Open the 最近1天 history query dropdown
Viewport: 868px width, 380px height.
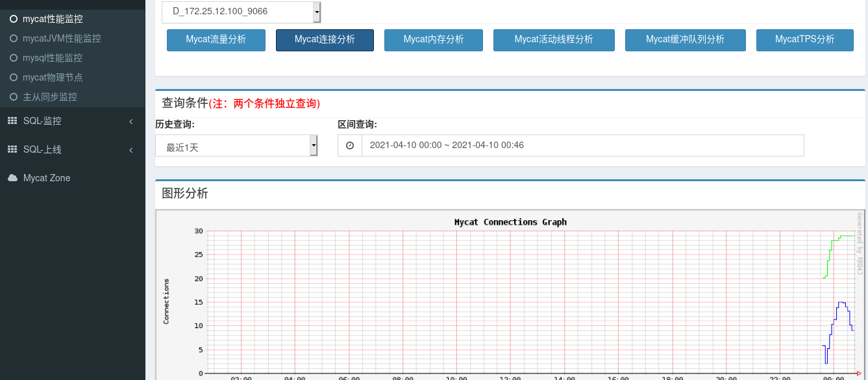tap(236, 146)
